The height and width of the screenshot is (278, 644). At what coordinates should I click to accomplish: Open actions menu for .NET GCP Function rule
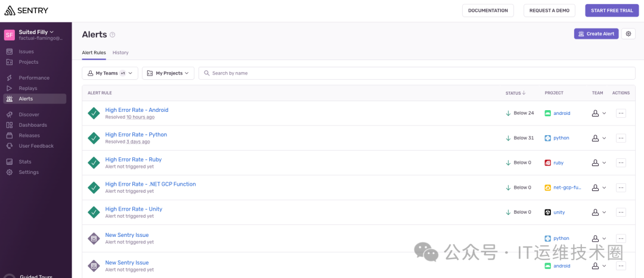[621, 188]
